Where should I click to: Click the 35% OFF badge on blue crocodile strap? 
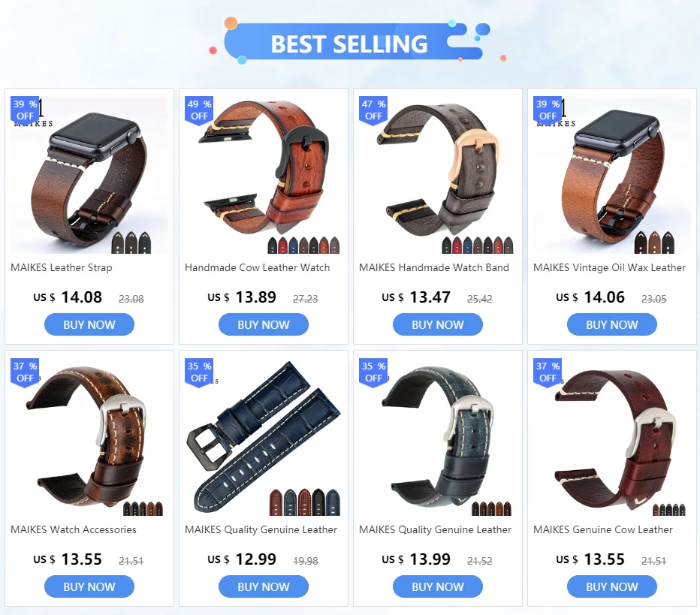199,372
